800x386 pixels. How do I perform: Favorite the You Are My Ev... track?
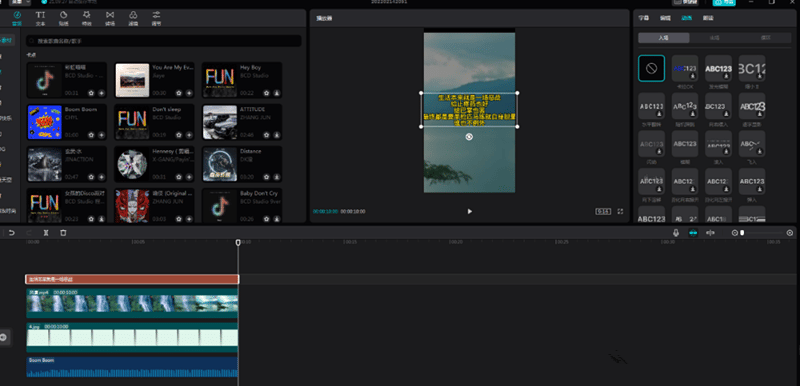pyautogui.click(x=179, y=93)
